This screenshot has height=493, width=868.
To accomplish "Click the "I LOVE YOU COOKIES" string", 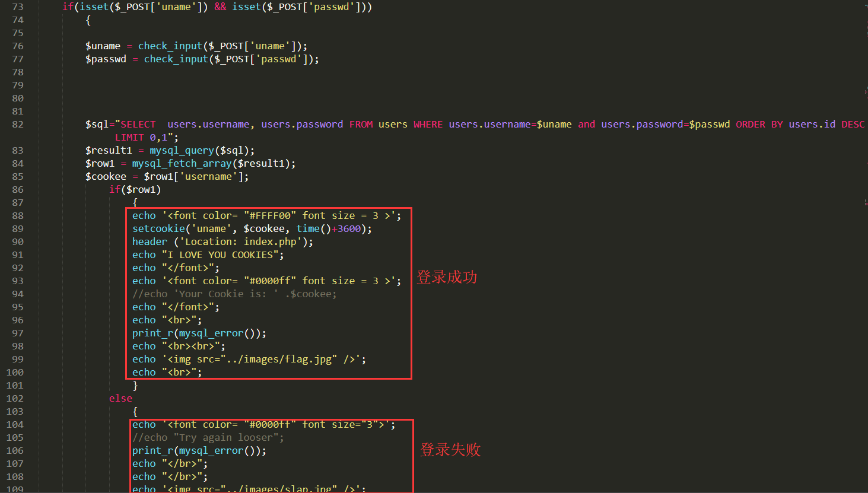I will coord(220,255).
